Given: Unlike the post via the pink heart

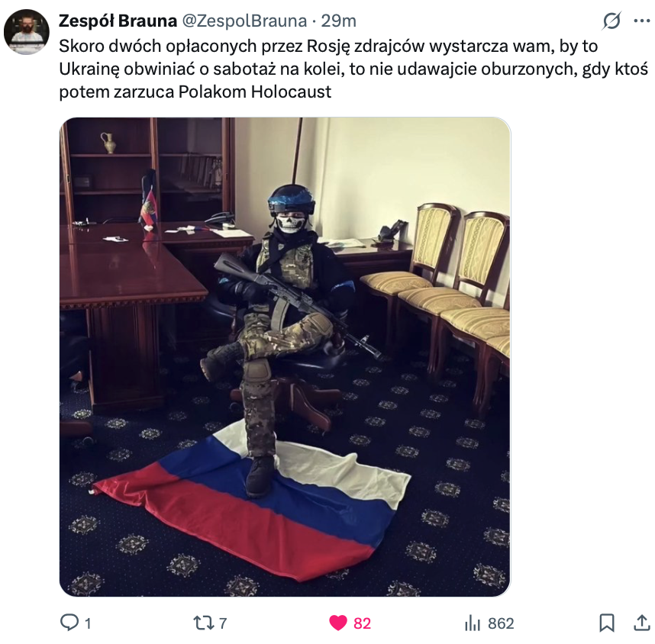Looking at the screenshot, I should pos(338,623).
